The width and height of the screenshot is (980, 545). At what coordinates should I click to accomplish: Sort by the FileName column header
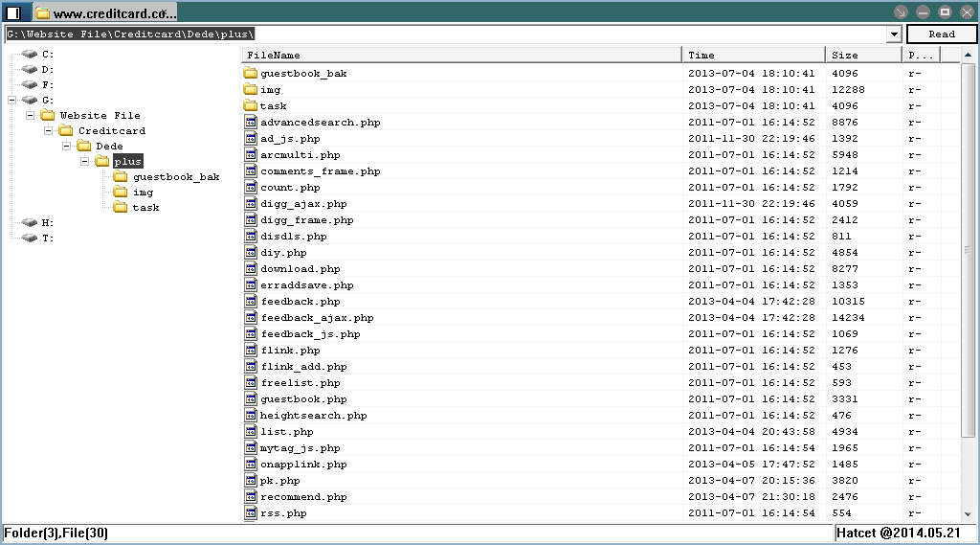coord(461,55)
